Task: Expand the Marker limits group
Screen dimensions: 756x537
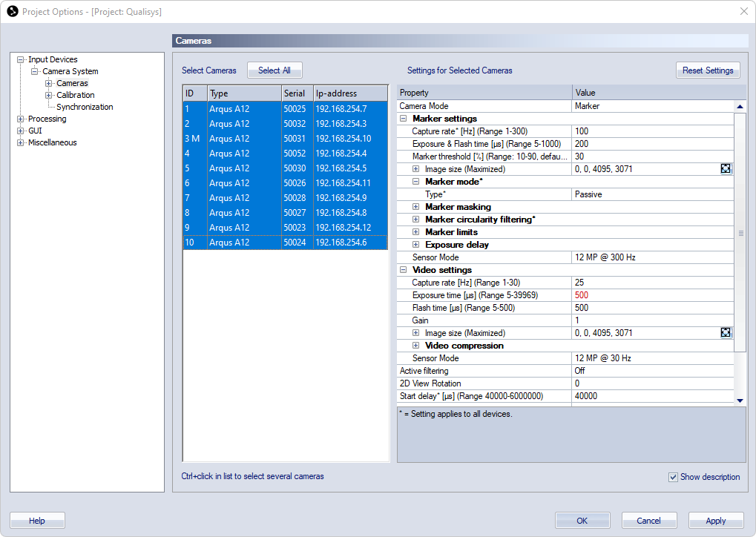Action: tap(415, 232)
